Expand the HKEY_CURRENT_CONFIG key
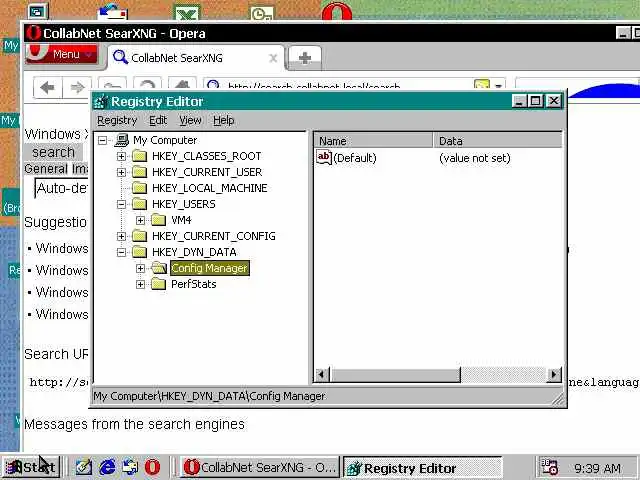This screenshot has width=640, height=480. 121,236
